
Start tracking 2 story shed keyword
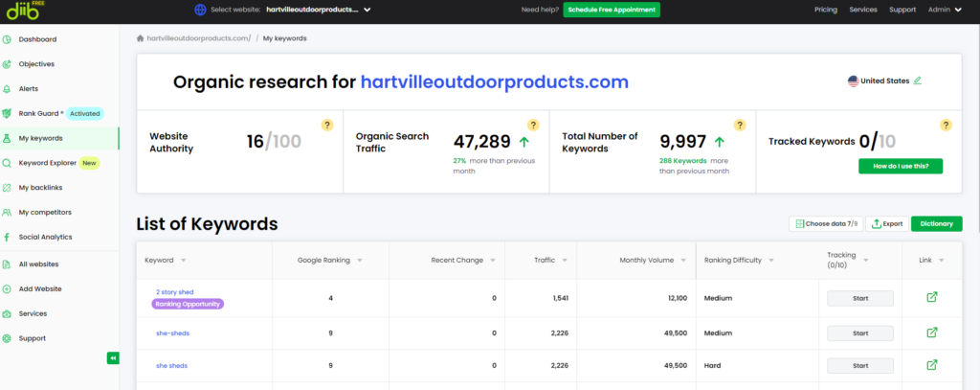(860, 299)
